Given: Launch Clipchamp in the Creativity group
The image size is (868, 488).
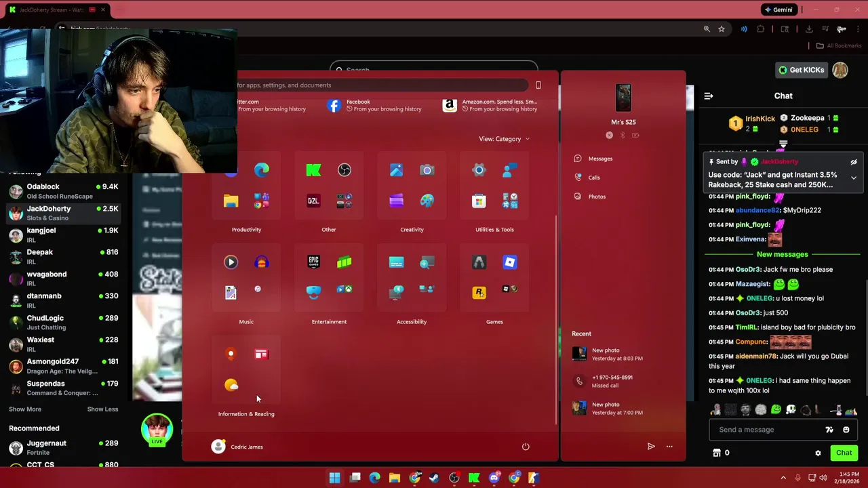Looking at the screenshot, I should click(x=397, y=201).
